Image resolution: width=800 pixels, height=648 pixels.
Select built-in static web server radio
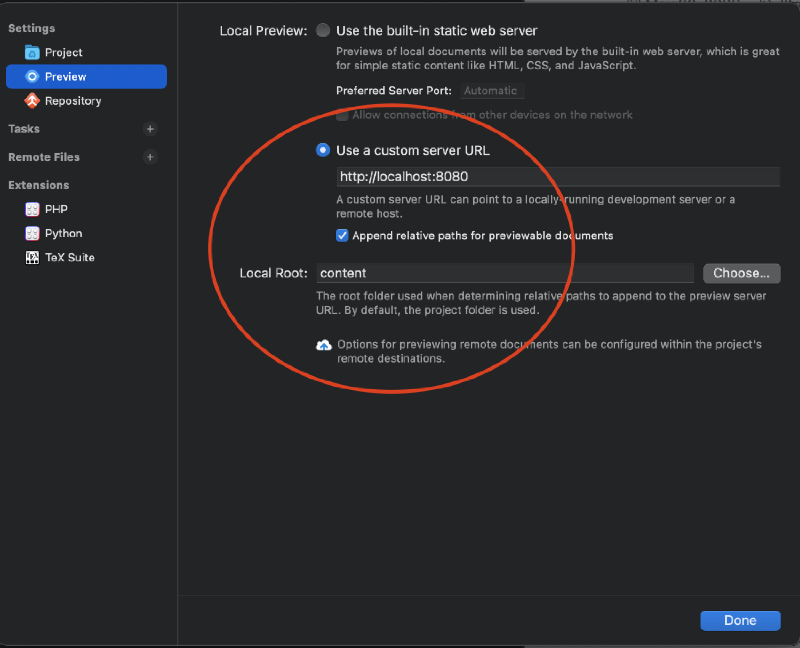point(323,31)
